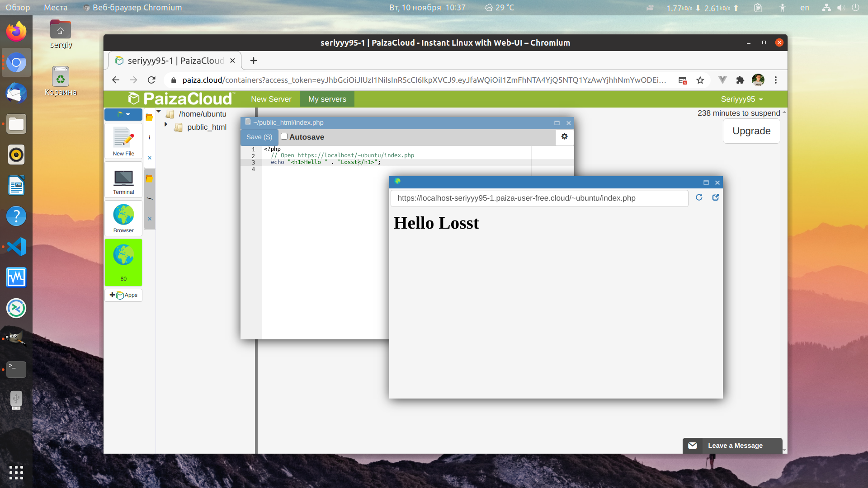Image resolution: width=868 pixels, height=488 pixels.
Task: Click the Hello Losst heading
Action: (x=436, y=223)
